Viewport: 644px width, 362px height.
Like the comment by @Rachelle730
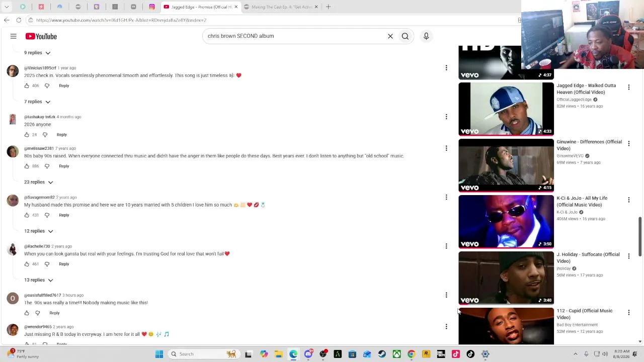coord(27,264)
